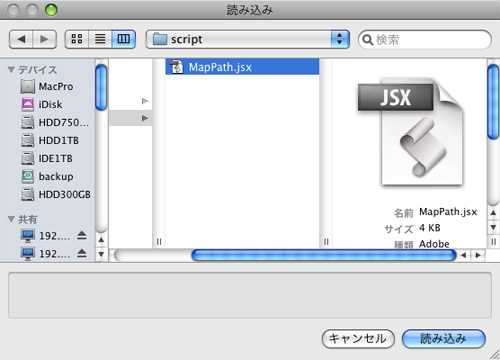Viewport: 500px width, 360px height.
Task: Select column view mode
Action: 124,39
